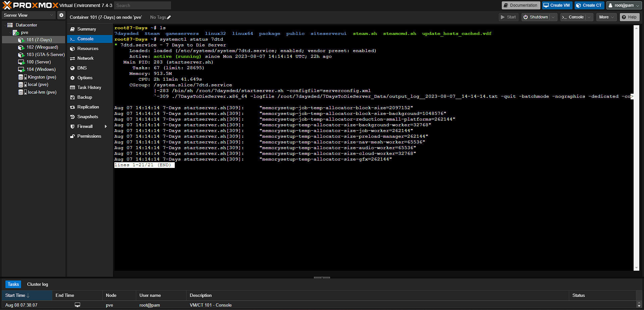
Task: Click the Documentation button
Action: click(x=521, y=5)
